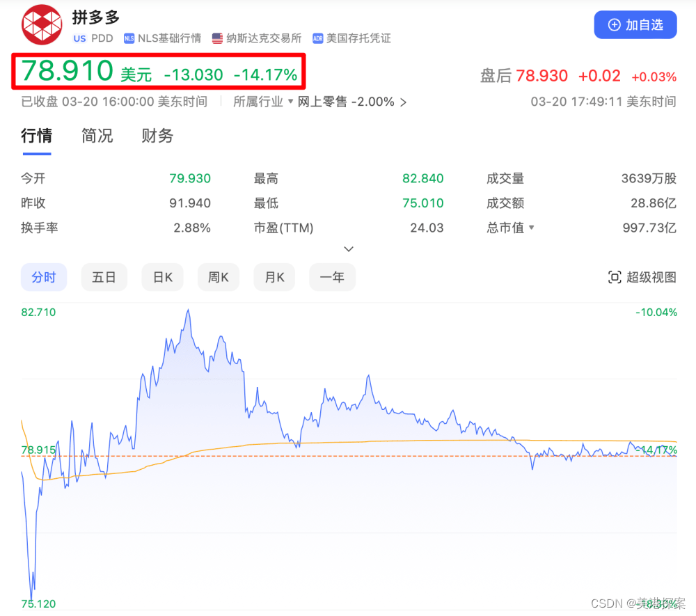The image size is (696, 616).
Task: Click the ADR depositary receipt badge icon
Action: point(318,38)
